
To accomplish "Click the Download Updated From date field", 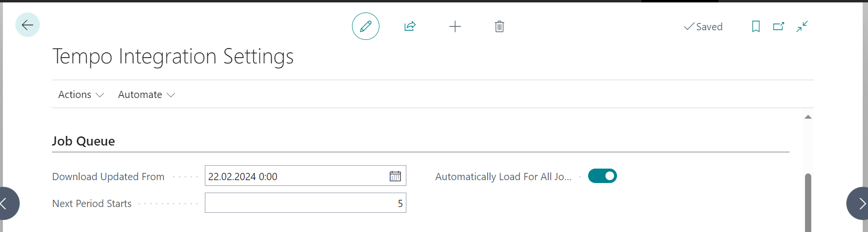I will point(296,176).
